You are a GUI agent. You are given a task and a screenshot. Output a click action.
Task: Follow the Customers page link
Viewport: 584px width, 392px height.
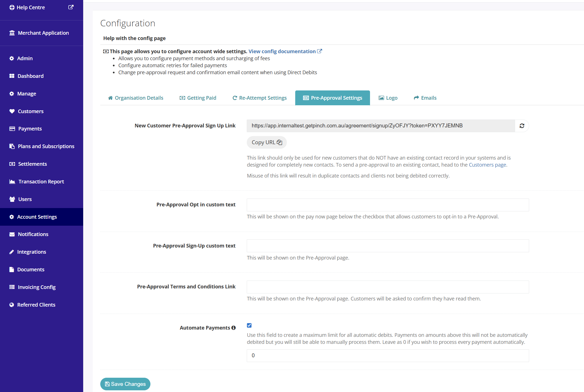pos(487,165)
